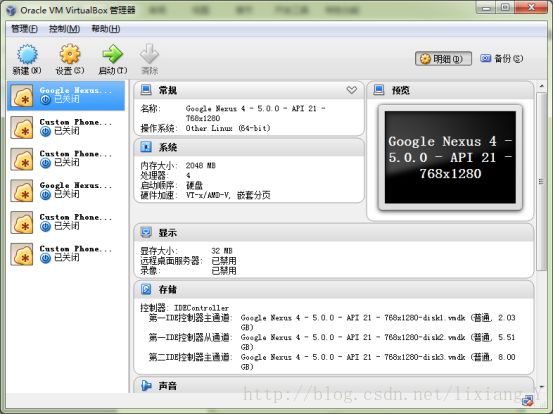Viewport: 554px width, 414px height.
Task: Click the 声音 (Audio) speaker icon
Action: 146,385
